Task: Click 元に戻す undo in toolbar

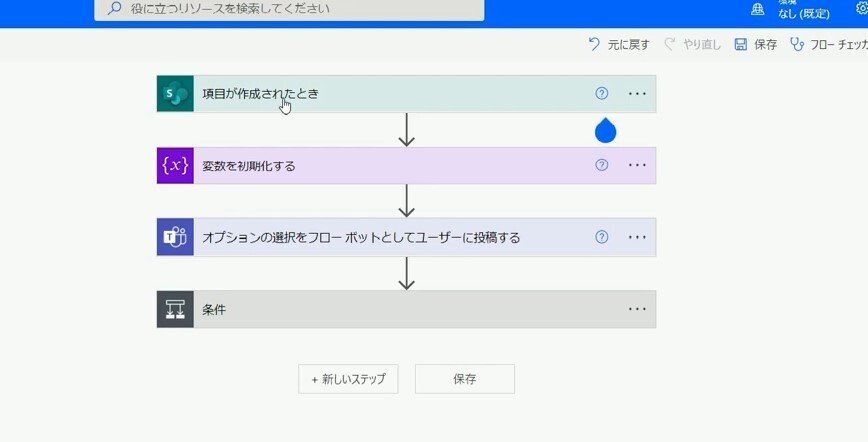Action: pyautogui.click(x=619, y=44)
